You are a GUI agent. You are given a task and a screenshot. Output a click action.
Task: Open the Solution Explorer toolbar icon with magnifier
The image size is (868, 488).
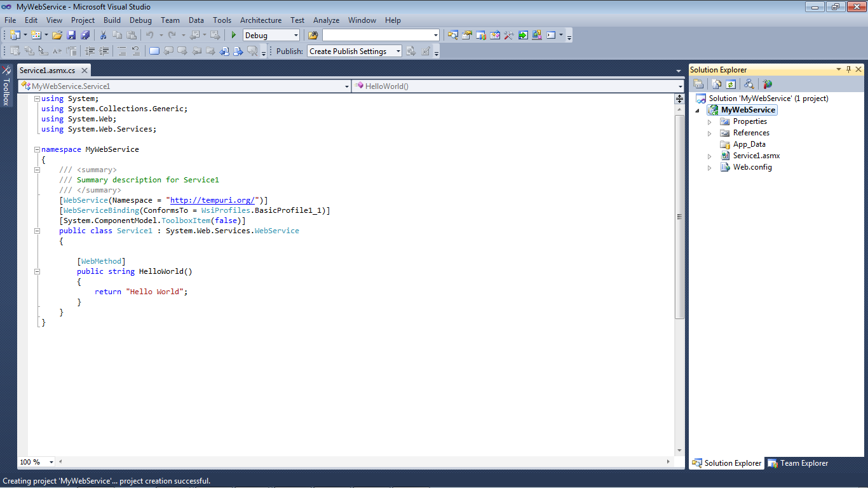(453, 35)
